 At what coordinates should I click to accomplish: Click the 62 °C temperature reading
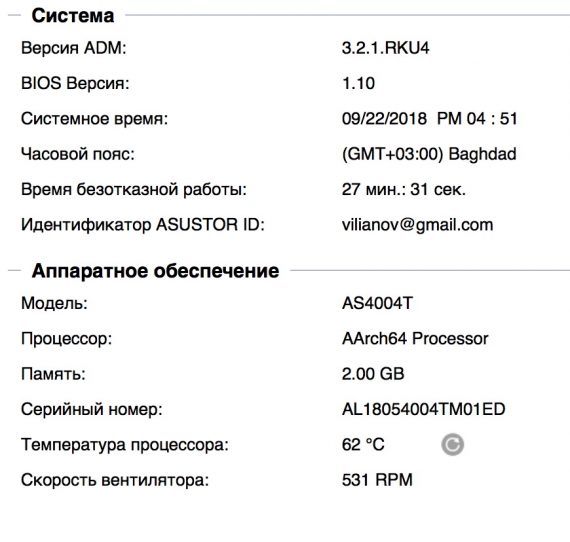click(x=363, y=445)
